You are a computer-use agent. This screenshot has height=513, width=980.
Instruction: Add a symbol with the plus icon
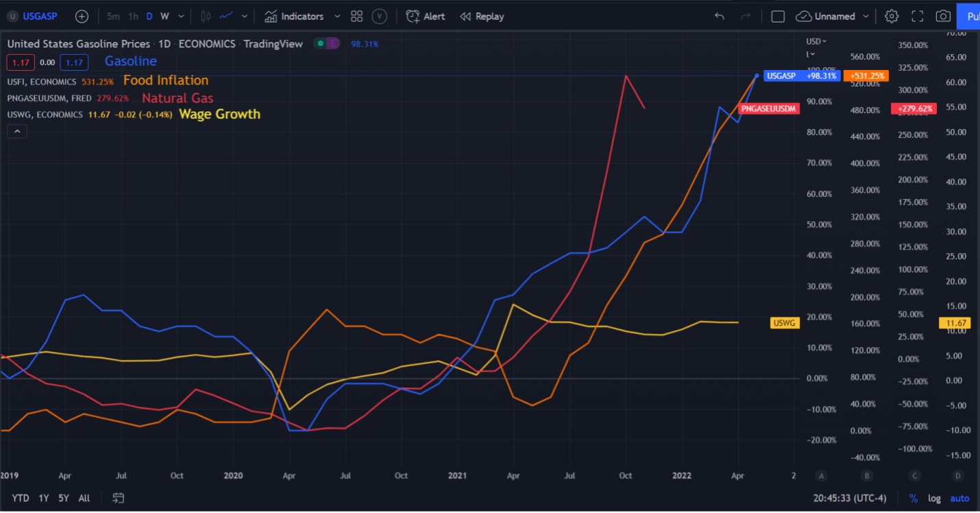tap(82, 16)
